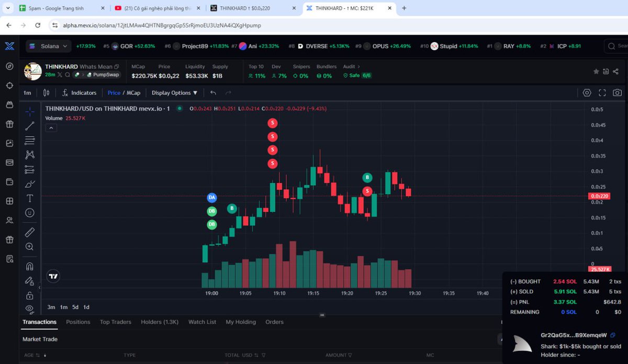Set chart range to 3m

(x=51, y=307)
